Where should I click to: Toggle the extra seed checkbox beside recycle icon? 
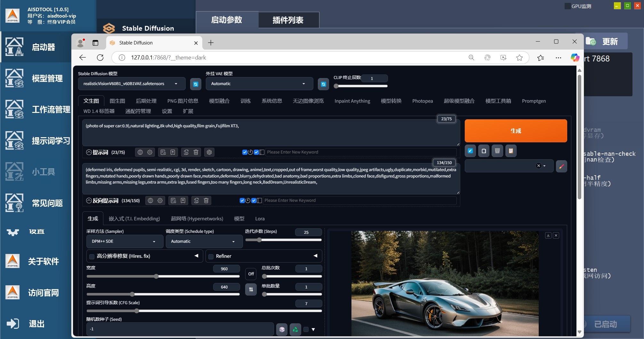tap(306, 329)
